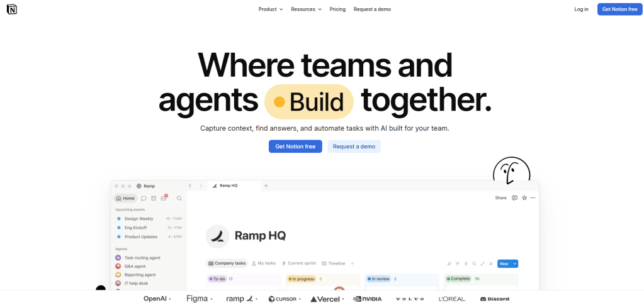This screenshot has width=644, height=303.
Task: Click the NVIDIA logo in customer strip
Action: point(367,299)
